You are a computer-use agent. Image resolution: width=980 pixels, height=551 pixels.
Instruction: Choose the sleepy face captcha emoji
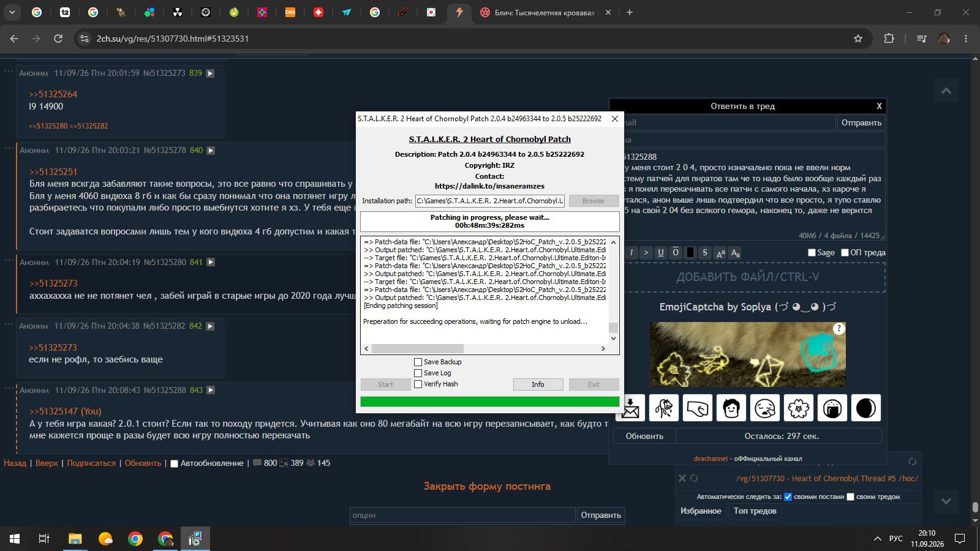pyautogui.click(x=765, y=408)
